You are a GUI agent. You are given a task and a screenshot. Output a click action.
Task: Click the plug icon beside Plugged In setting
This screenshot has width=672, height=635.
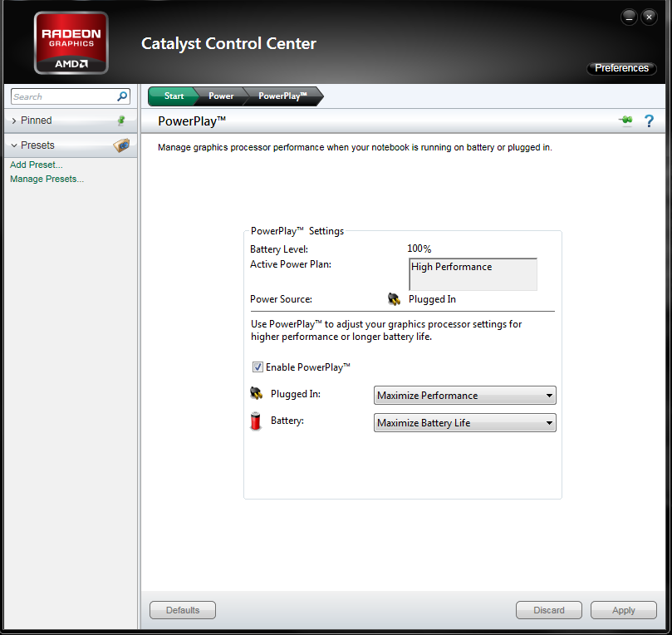point(257,393)
